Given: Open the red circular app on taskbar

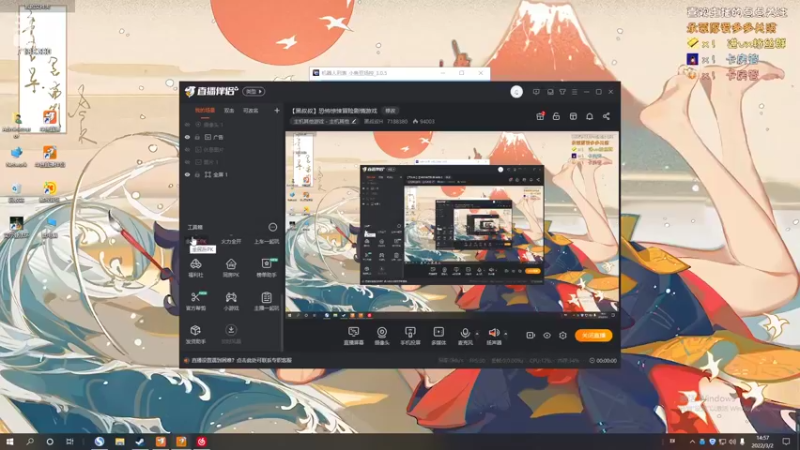Looking at the screenshot, I should (x=202, y=441).
